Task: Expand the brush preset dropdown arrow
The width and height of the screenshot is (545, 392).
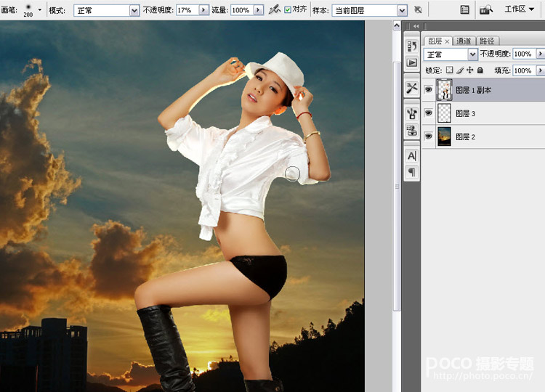Action: 40,9
